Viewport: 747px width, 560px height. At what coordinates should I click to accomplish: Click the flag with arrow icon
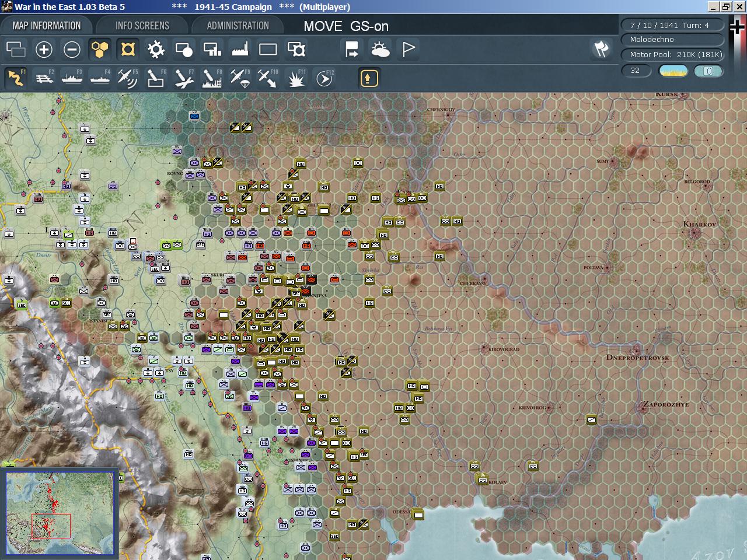352,50
